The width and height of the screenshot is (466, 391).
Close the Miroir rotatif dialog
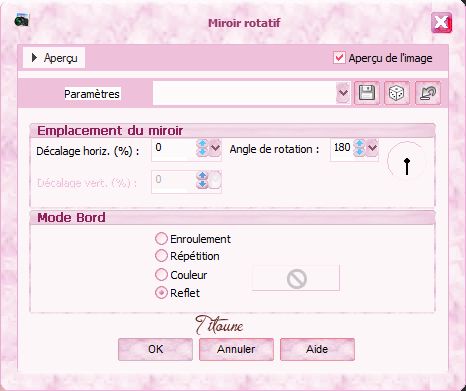click(441, 23)
